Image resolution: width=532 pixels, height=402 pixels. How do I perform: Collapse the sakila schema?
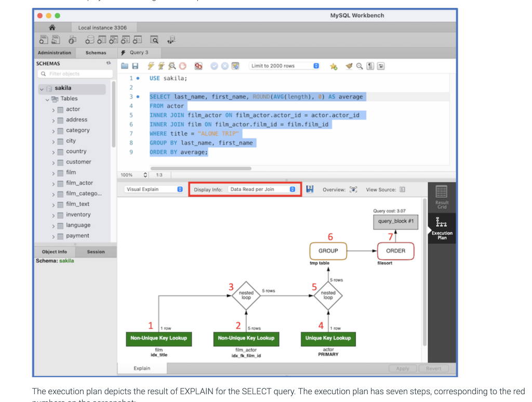pyautogui.click(x=42, y=89)
